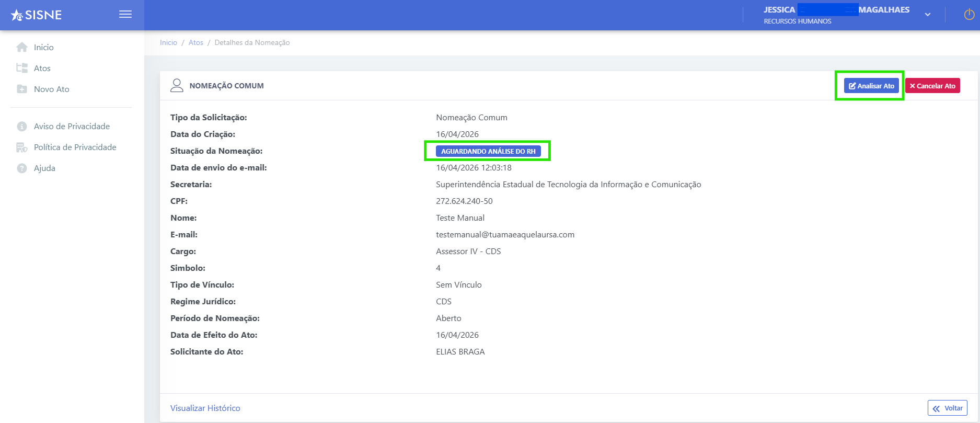Click the Cancelar Ato button

[x=932, y=86]
